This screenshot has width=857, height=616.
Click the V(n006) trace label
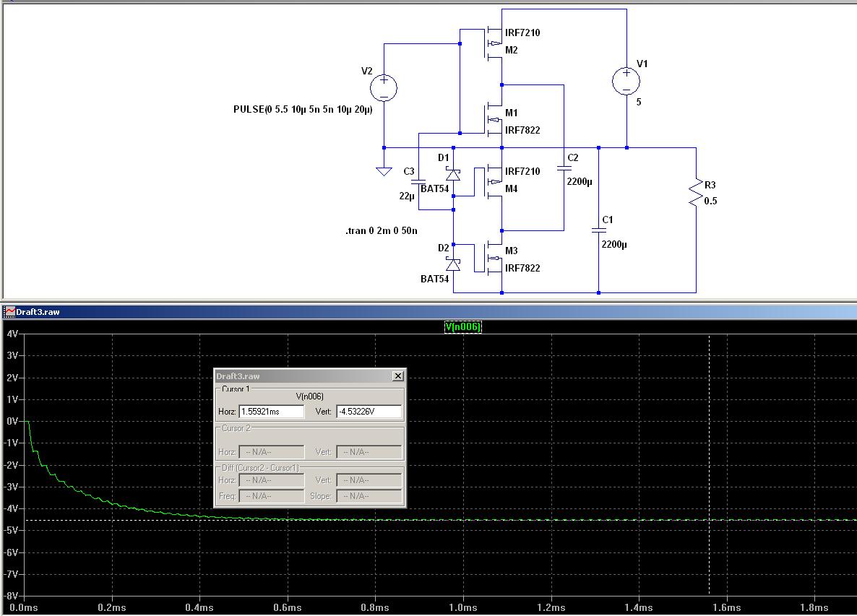click(462, 327)
